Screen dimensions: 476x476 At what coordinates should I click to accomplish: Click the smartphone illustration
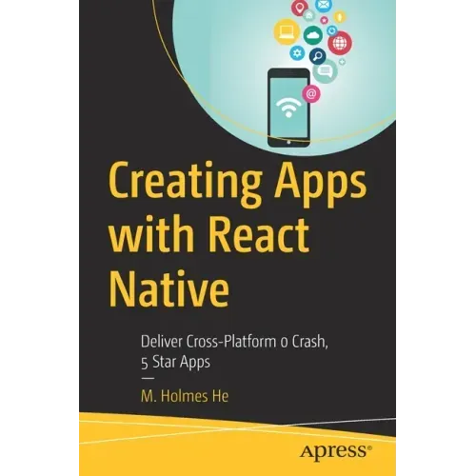(288, 108)
